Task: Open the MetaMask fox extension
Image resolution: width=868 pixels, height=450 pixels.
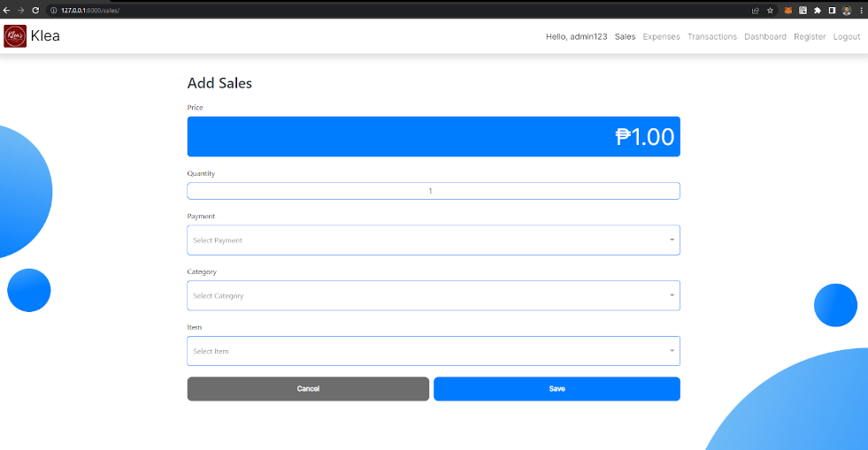Action: click(788, 11)
